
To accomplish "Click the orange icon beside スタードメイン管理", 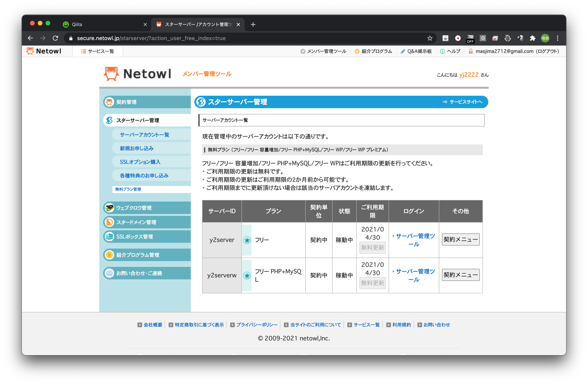I will [x=109, y=222].
